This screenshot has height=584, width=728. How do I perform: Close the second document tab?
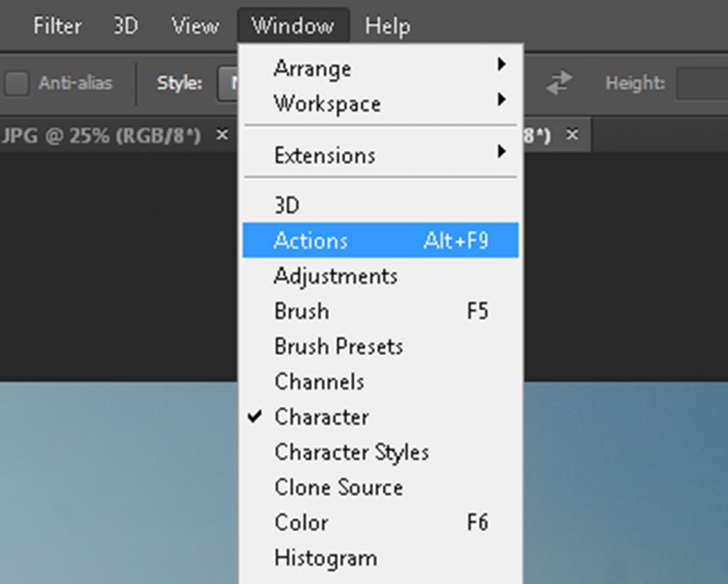pos(572,135)
